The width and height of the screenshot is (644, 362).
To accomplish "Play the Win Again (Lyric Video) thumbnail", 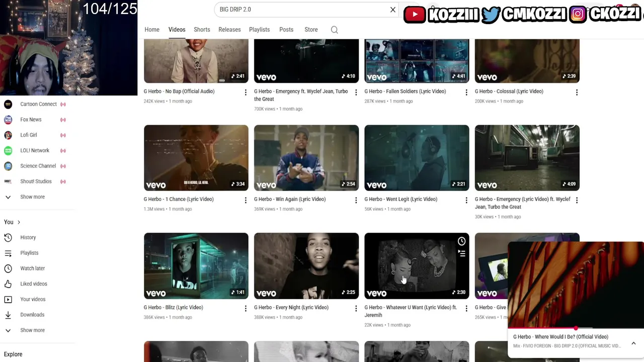I will [306, 158].
